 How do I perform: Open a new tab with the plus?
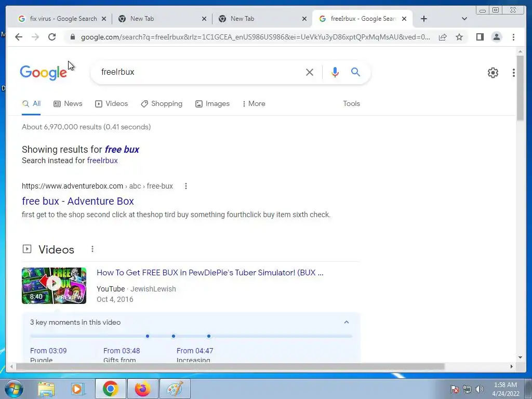[x=424, y=19]
